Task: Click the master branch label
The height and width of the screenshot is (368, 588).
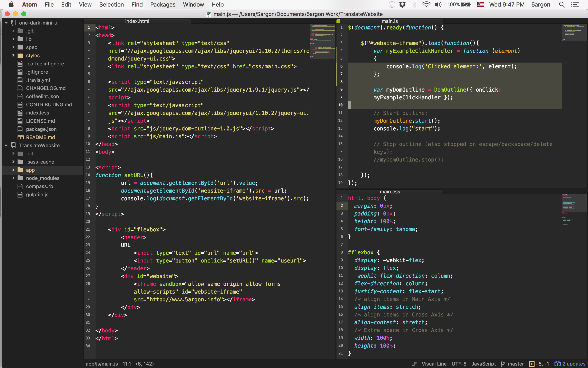Action: 516,364
